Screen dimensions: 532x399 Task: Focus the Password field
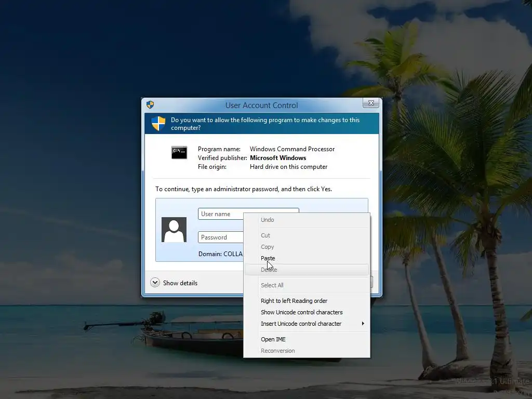coord(220,237)
